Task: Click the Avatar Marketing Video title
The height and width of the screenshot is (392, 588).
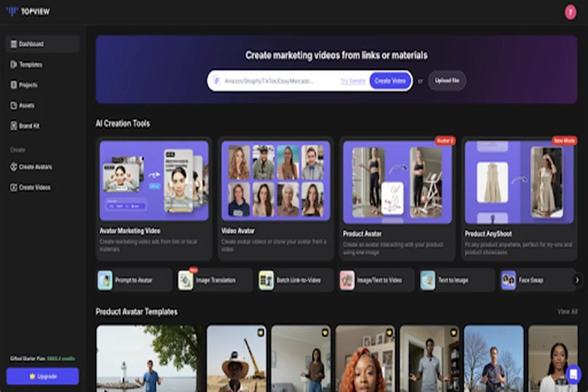Action: click(x=130, y=231)
